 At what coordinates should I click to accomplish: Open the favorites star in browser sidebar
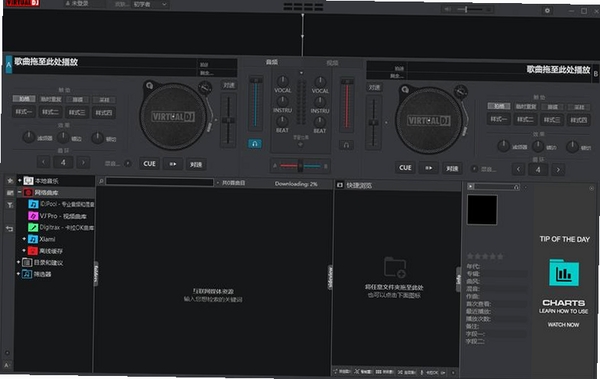10,180
